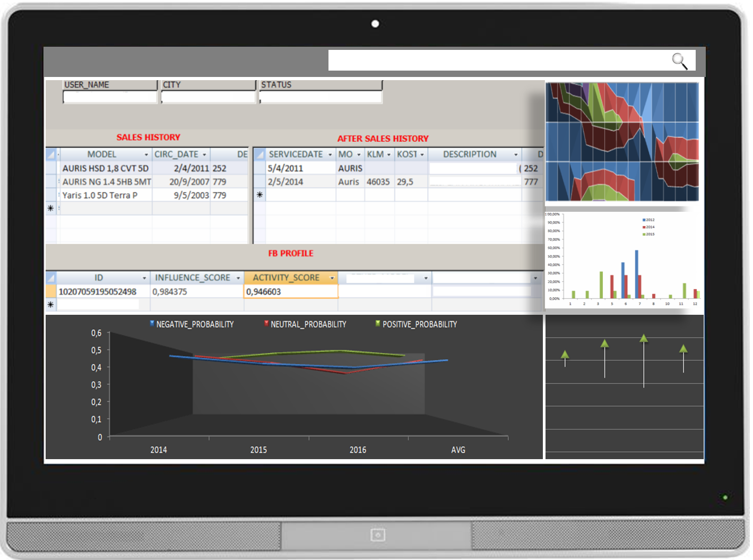Click the red NEUTRAL_PROBABILITY legend marker

266,323
